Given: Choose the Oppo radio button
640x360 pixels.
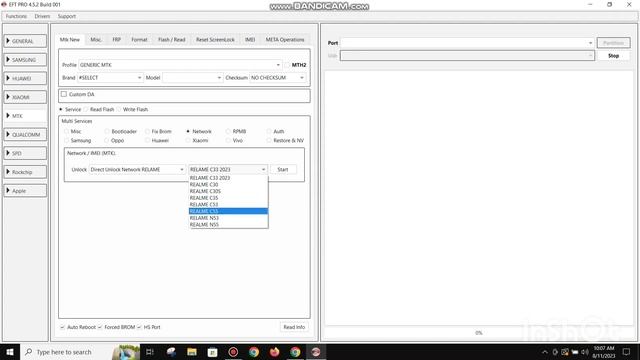Looking at the screenshot, I should 107,140.
